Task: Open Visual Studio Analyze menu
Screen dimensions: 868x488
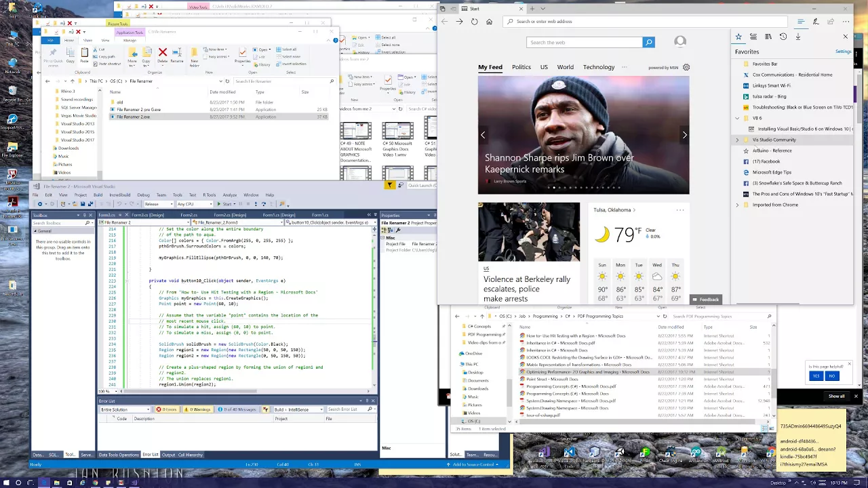Action: pos(229,195)
